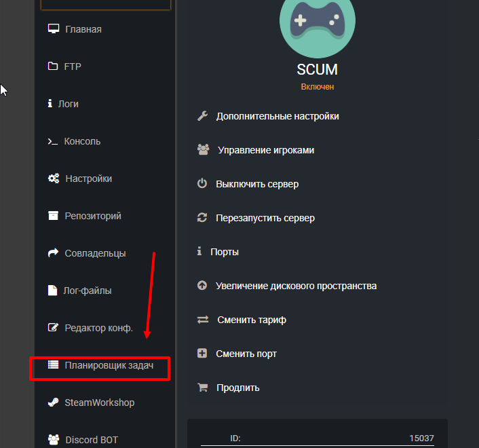
Task: Click the refresh icon for Перезапустить сервер
Action: (202, 218)
